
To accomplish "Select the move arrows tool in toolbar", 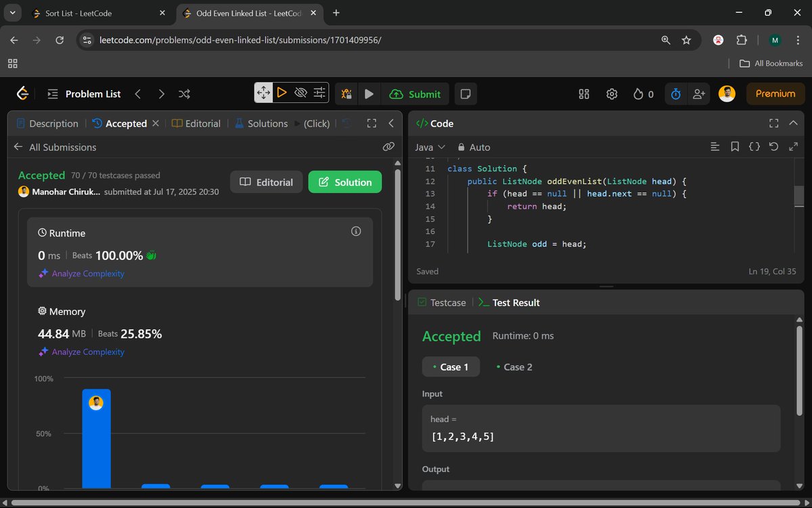I will [263, 93].
